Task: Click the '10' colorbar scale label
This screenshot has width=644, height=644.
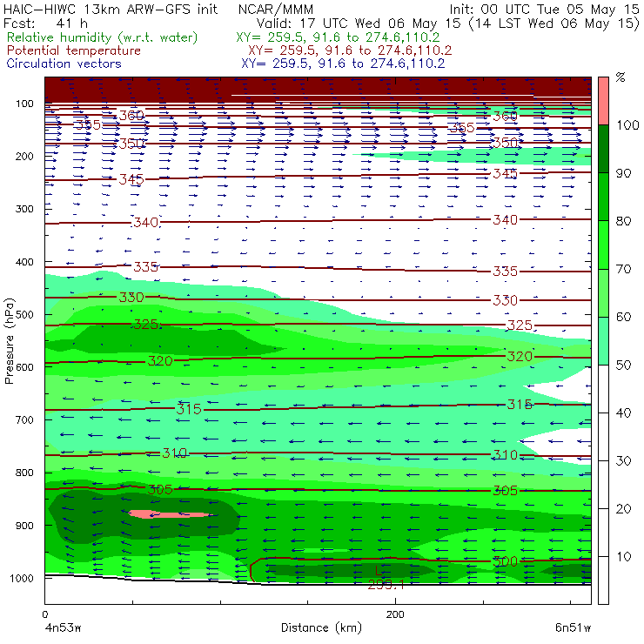Action: pos(623,557)
